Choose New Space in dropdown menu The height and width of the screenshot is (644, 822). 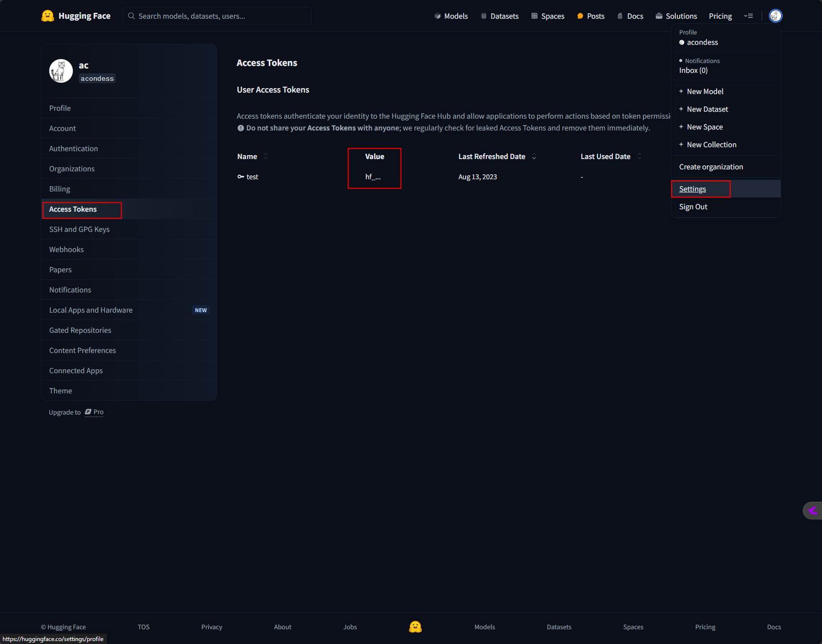[x=726, y=127]
